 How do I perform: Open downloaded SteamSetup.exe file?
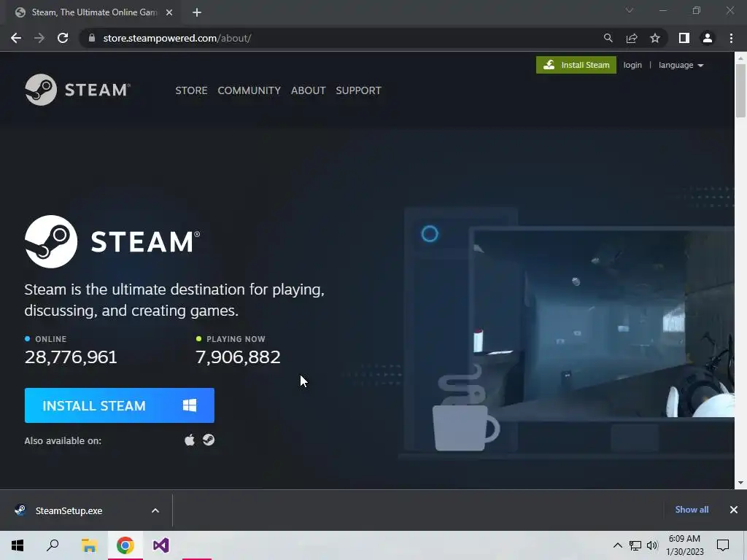[x=69, y=510]
